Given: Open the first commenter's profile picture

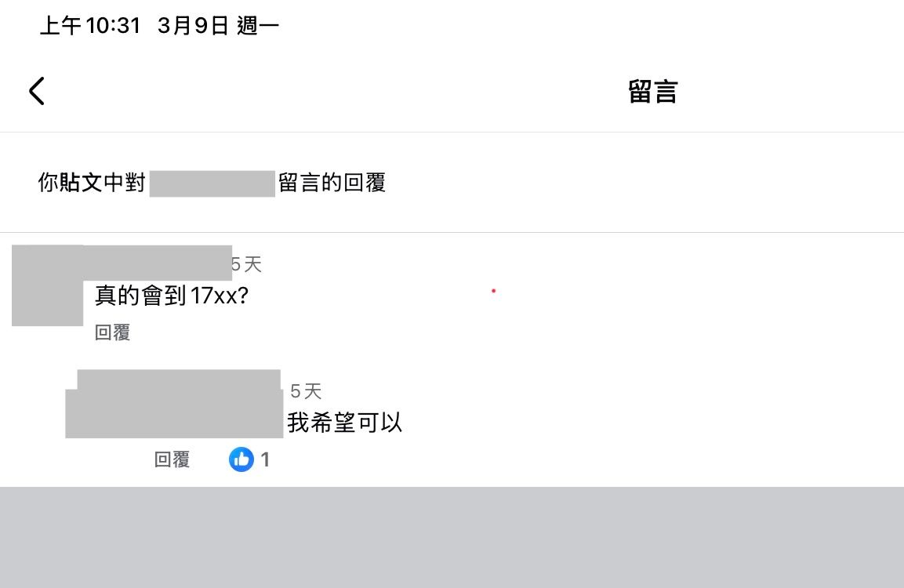Looking at the screenshot, I should click(47, 286).
